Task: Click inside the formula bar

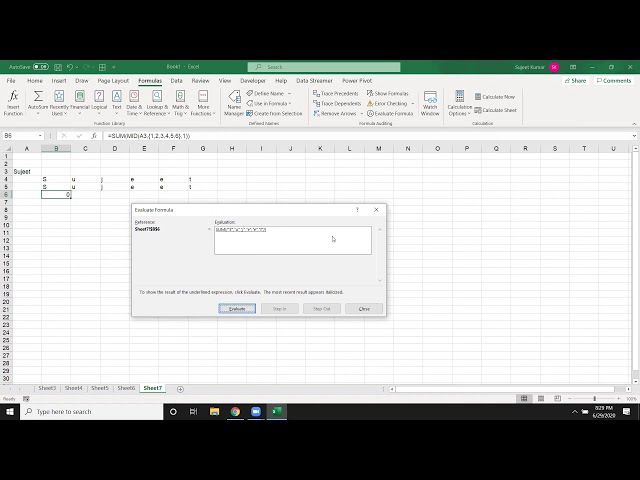Action: pos(365,136)
